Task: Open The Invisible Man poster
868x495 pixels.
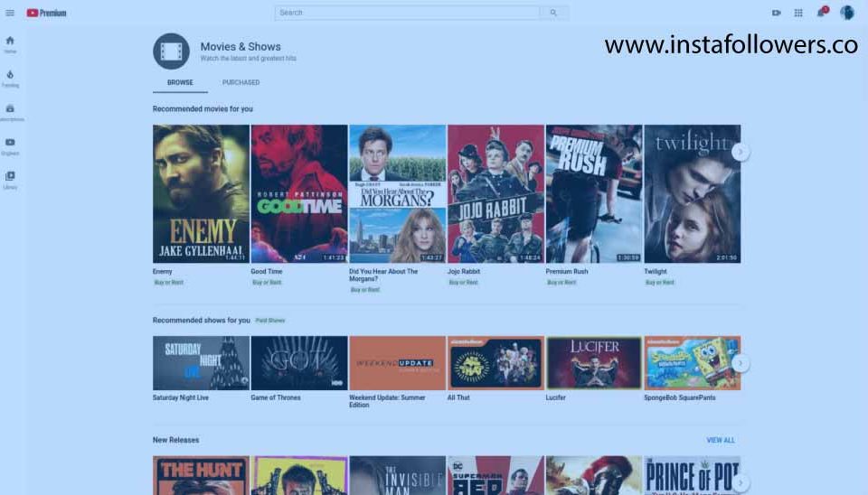Action: point(398,476)
